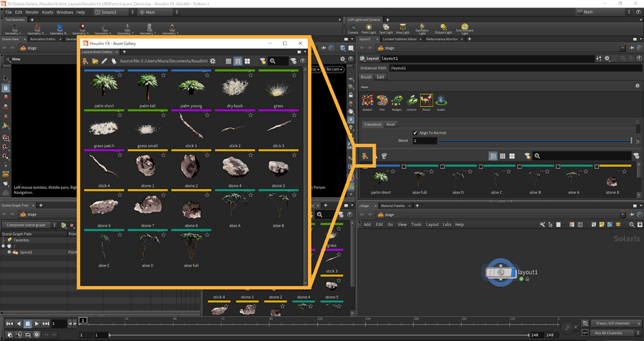Open network editor Layout menu

pos(432,225)
